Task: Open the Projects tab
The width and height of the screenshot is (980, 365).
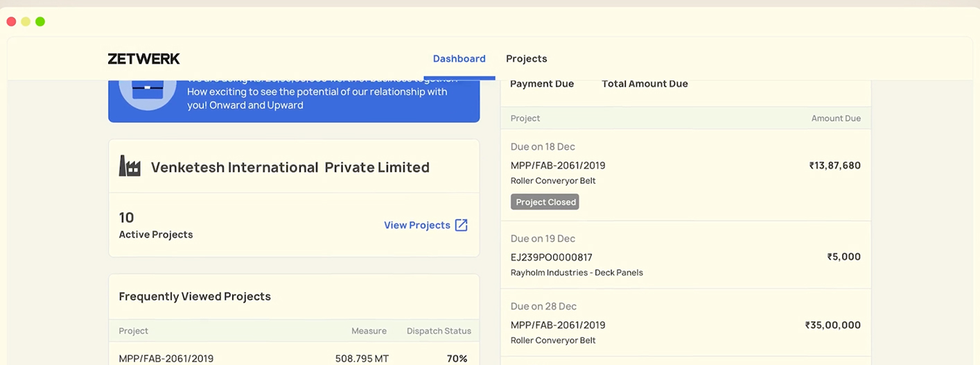Action: pyautogui.click(x=526, y=59)
